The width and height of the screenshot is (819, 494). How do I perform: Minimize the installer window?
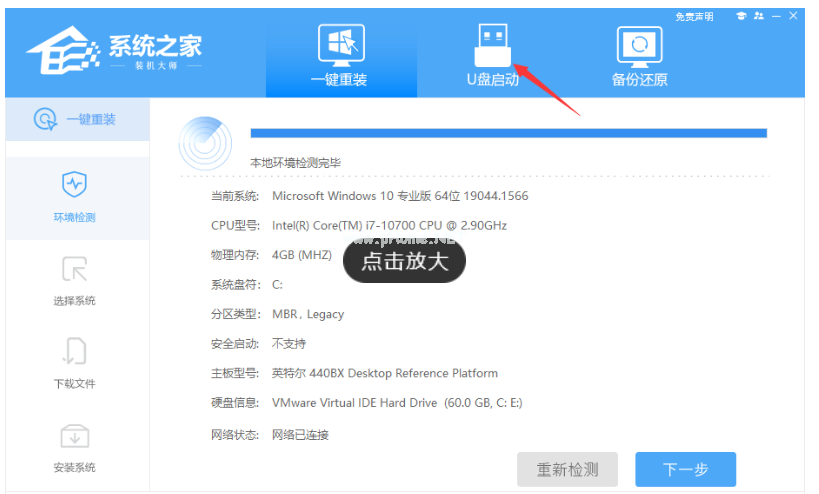775,16
